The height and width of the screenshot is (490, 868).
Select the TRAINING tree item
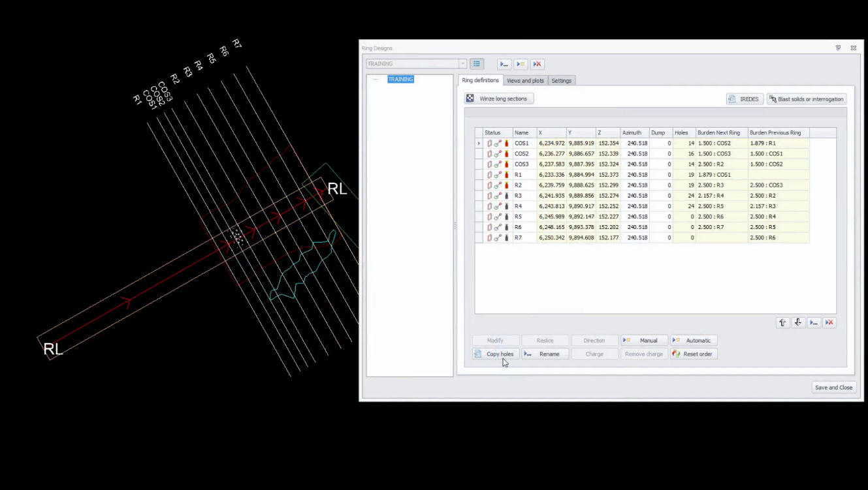400,79
